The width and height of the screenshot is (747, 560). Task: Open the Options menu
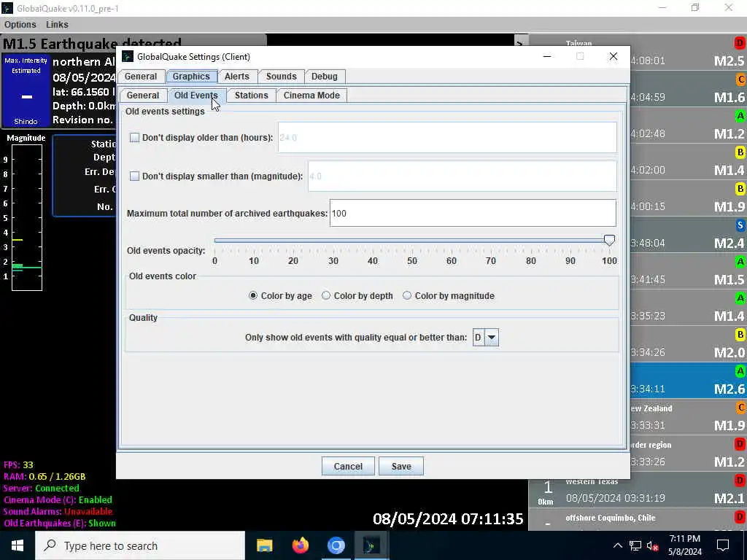(x=20, y=24)
